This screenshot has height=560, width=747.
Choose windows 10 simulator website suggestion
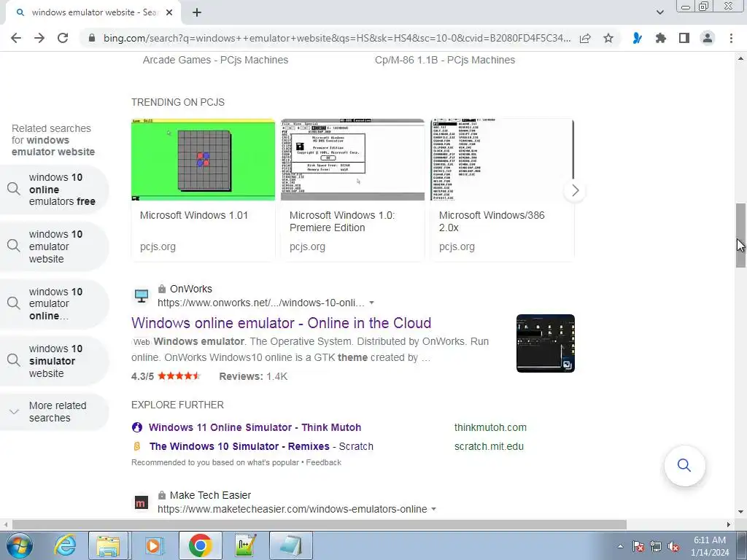[54, 361]
